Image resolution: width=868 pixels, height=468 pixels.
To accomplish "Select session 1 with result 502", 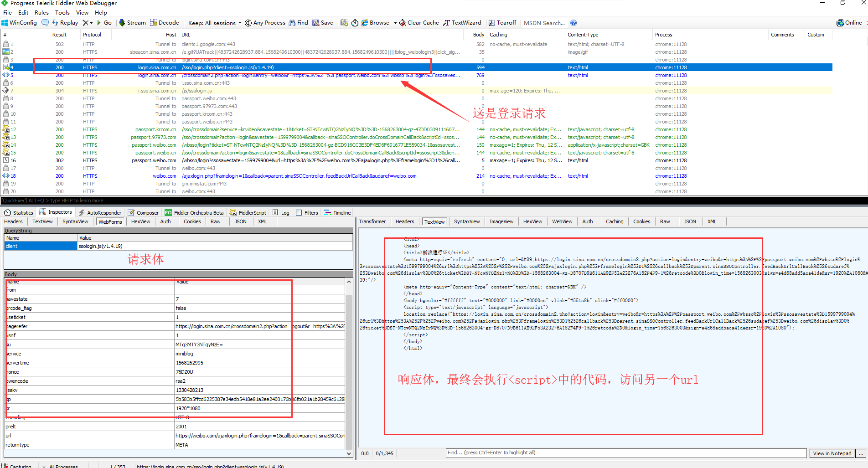I will click(417, 44).
